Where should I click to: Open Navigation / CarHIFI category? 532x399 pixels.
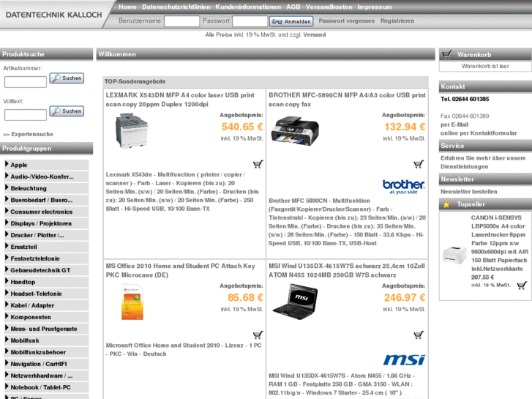point(39,364)
